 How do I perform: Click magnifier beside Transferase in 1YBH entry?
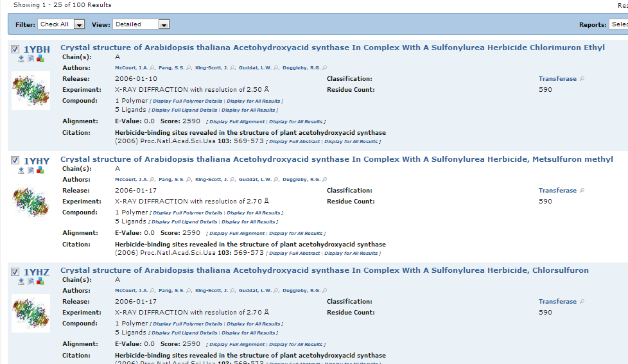coord(582,79)
